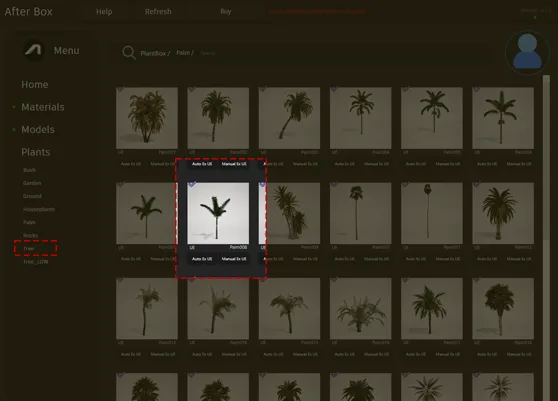Click Refresh in the top bar
Viewport: 558px width, 401px height.
point(158,12)
